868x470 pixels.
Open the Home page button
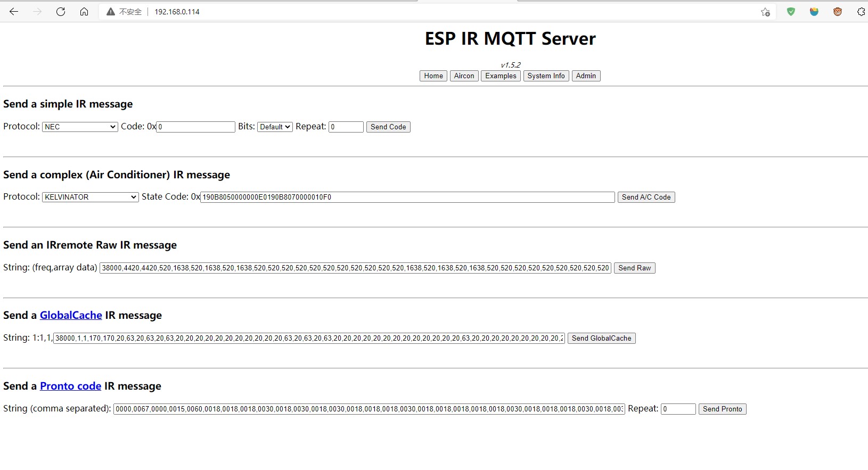pyautogui.click(x=433, y=76)
